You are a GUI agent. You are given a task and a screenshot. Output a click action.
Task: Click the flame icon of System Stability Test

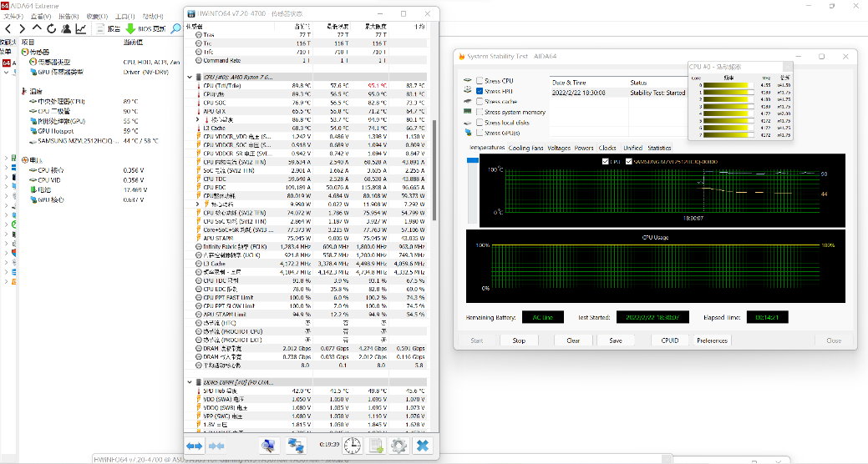[x=462, y=57]
